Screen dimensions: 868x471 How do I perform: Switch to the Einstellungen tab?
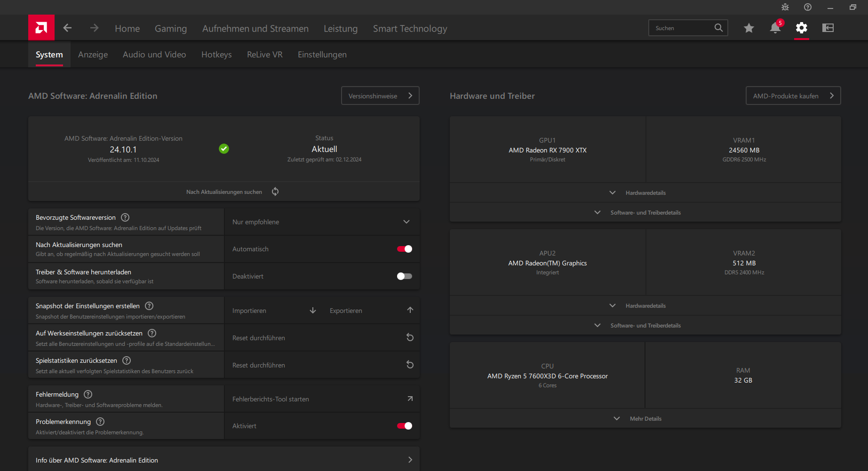(322, 55)
